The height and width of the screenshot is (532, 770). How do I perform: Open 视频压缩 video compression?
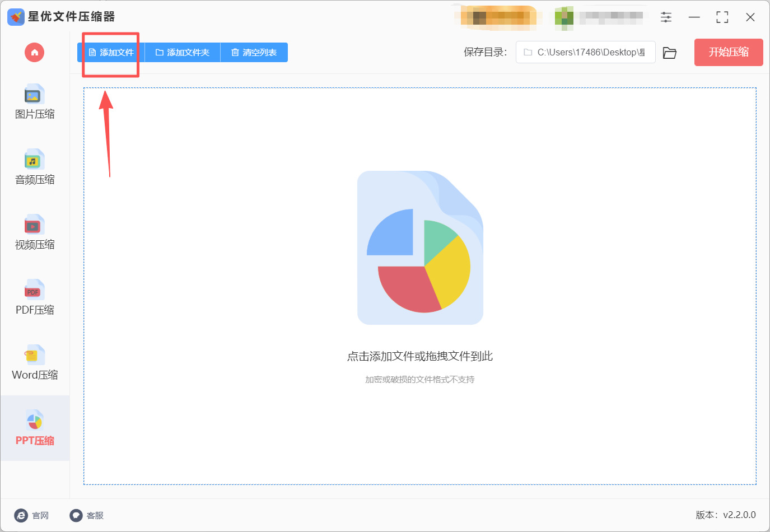click(35, 232)
